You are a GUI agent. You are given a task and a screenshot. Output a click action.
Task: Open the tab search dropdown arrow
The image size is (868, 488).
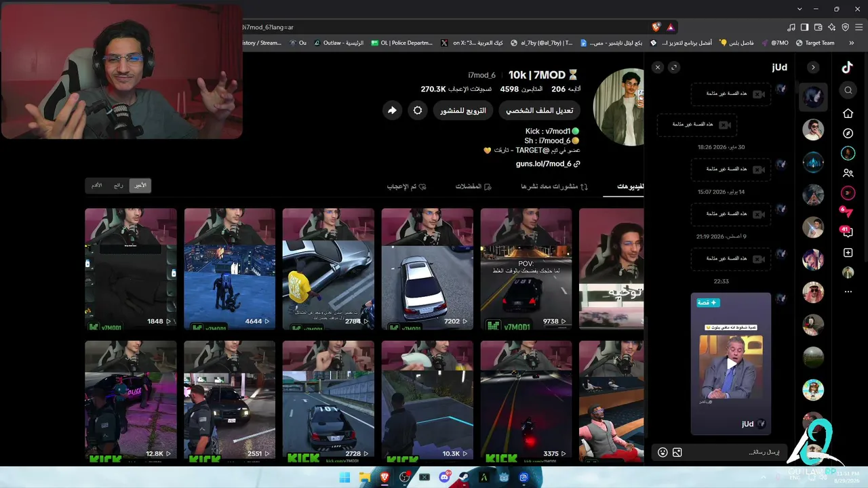pos(800,9)
